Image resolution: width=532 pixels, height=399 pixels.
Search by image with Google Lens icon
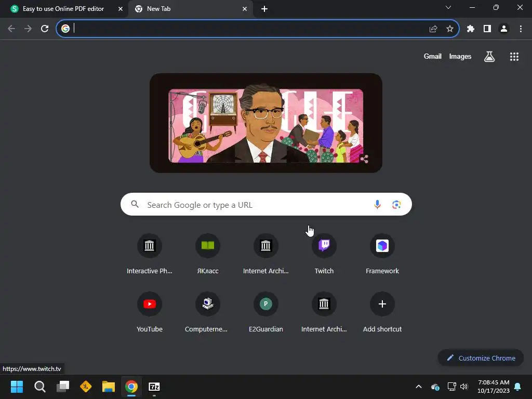[396, 204]
